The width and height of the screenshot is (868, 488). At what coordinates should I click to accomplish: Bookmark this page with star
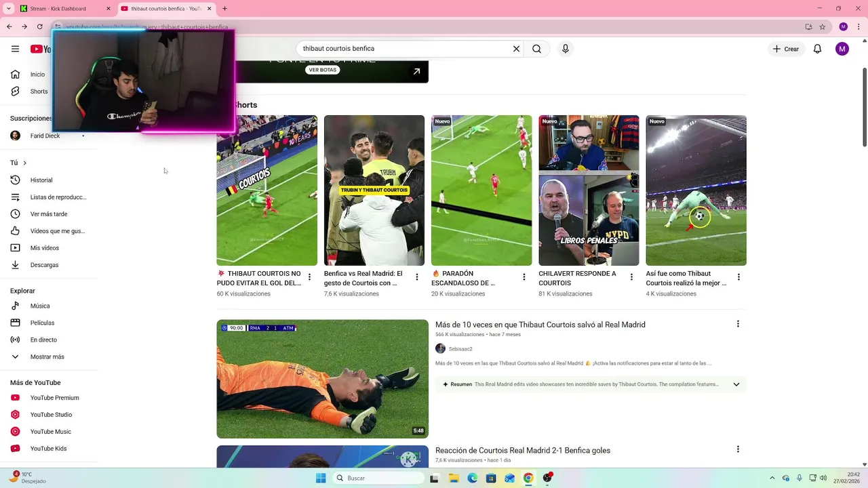[x=822, y=26]
